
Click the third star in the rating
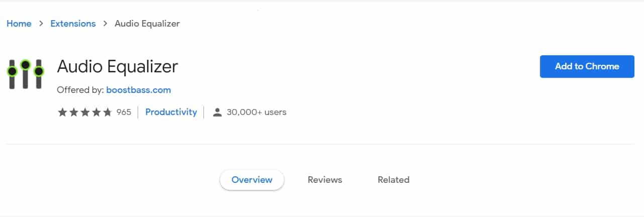click(x=85, y=112)
